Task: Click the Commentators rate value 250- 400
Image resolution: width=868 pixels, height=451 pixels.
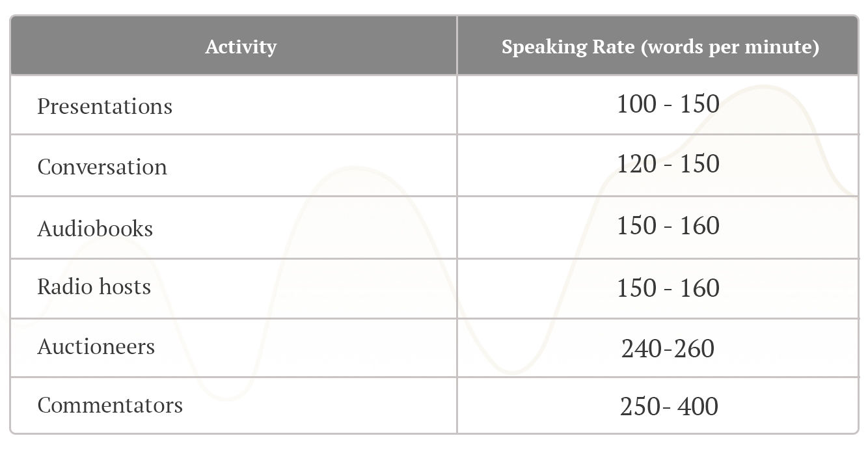Action: pyautogui.click(x=668, y=407)
